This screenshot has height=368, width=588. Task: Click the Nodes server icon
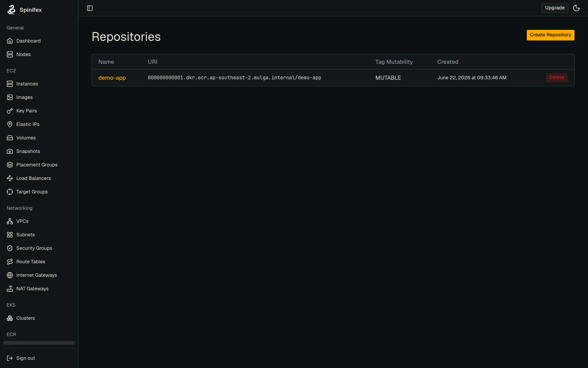(10, 54)
